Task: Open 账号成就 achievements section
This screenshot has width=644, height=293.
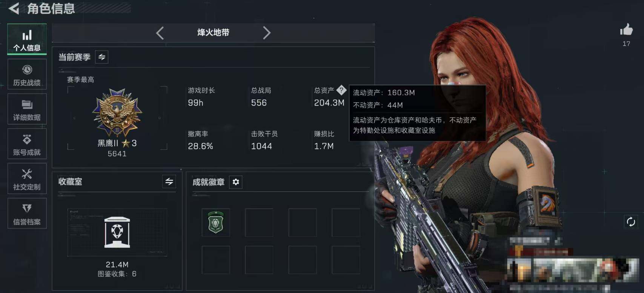Action: click(x=27, y=144)
